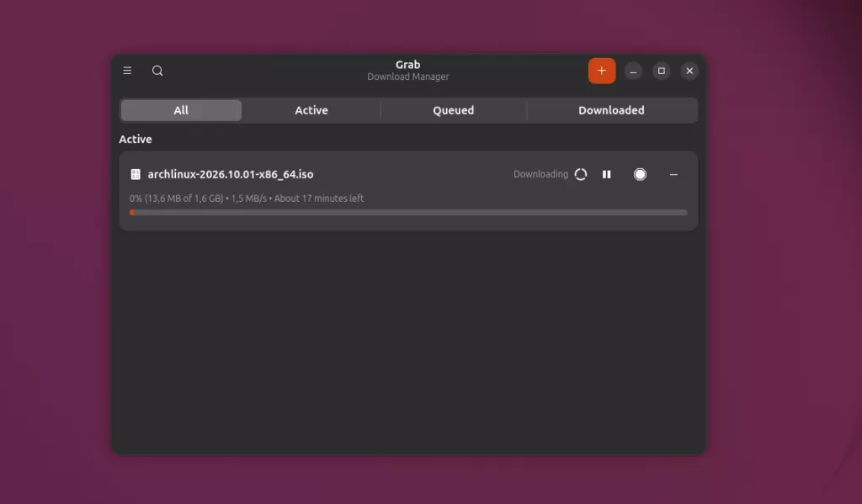
Task: Add a new download with plus button
Action: point(601,71)
